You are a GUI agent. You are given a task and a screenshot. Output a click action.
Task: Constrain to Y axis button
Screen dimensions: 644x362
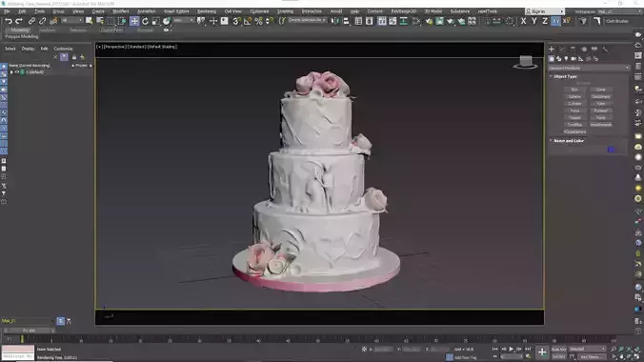(x=533, y=21)
